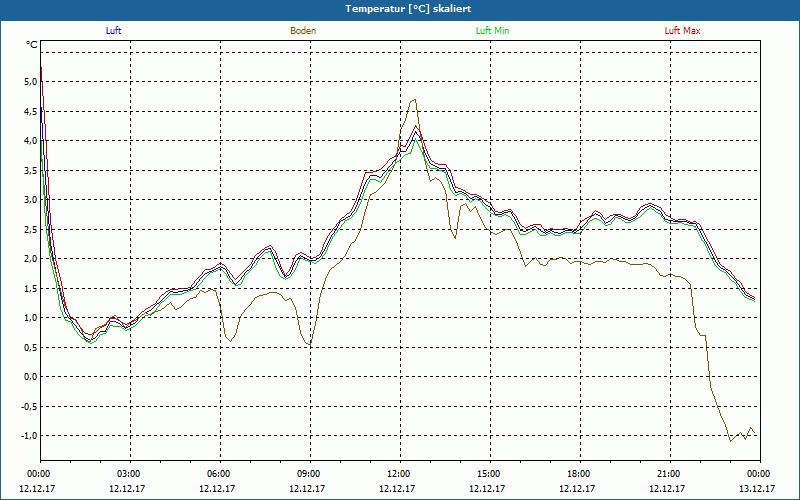Click the brown Boden legend label

point(303,31)
